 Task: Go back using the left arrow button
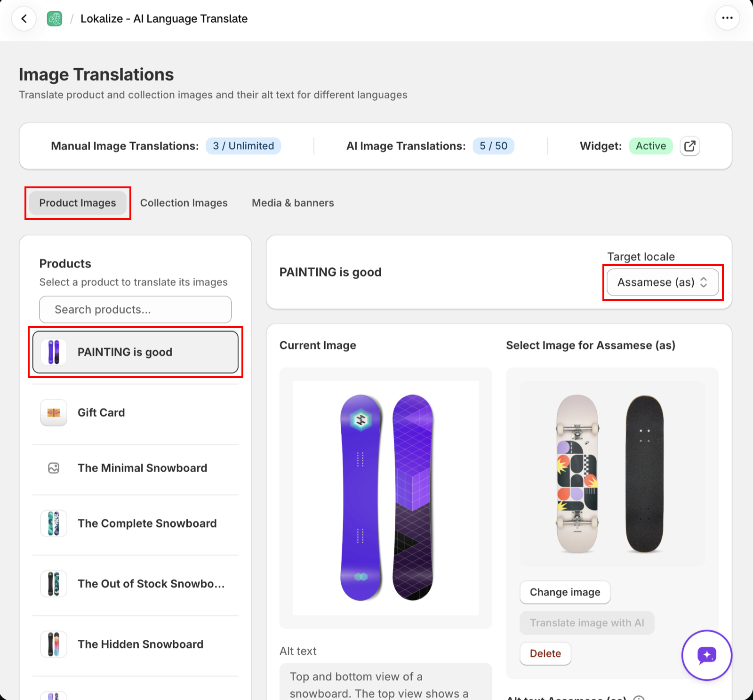coord(24,19)
